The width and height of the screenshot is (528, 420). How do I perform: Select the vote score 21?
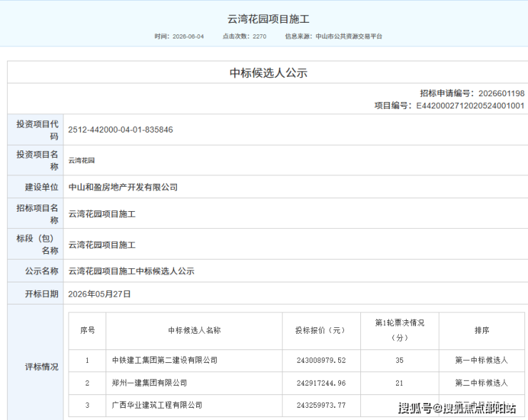(400, 383)
